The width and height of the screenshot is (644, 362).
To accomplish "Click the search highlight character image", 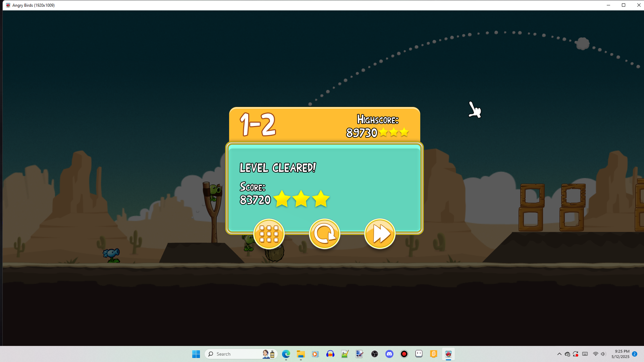I will point(269,354).
